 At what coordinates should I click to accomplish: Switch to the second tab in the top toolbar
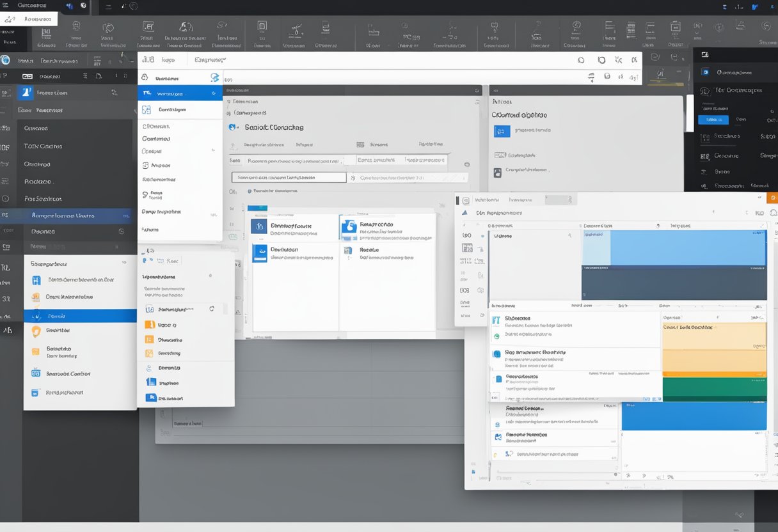coord(170,59)
